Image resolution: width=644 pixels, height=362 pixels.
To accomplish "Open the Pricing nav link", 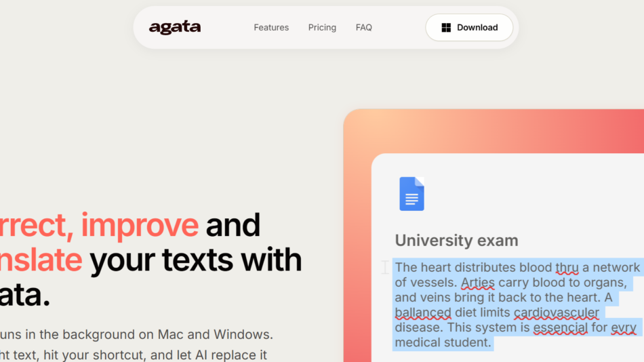I will tap(322, 28).
